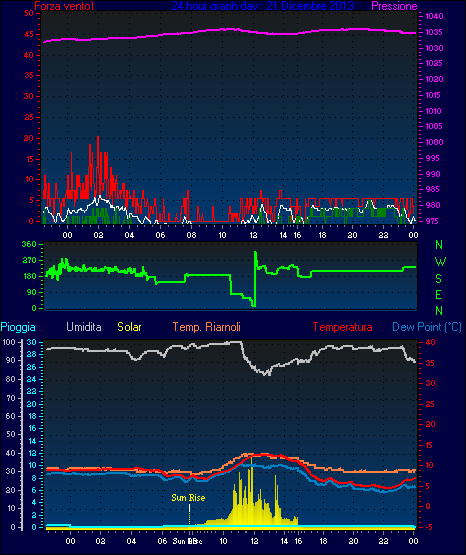Screen dimensions: 466x555
Task: Click the red -5 temperature axis value
Action: (x=428, y=527)
